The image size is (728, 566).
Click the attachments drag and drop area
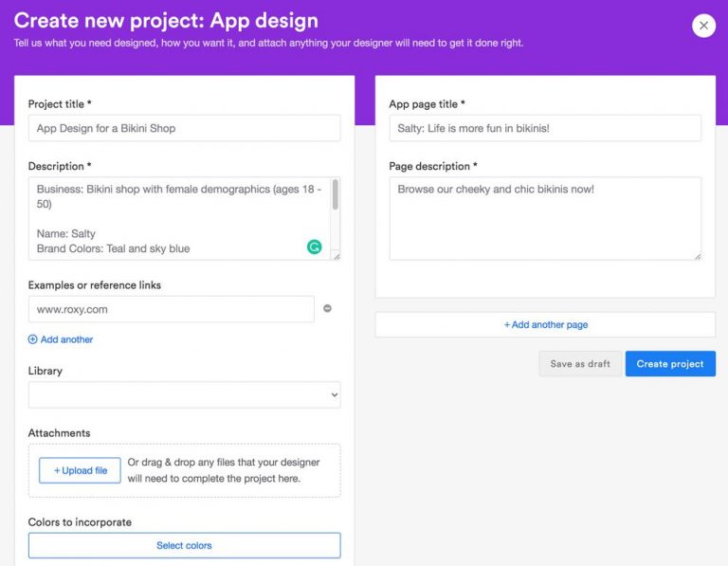(x=227, y=470)
